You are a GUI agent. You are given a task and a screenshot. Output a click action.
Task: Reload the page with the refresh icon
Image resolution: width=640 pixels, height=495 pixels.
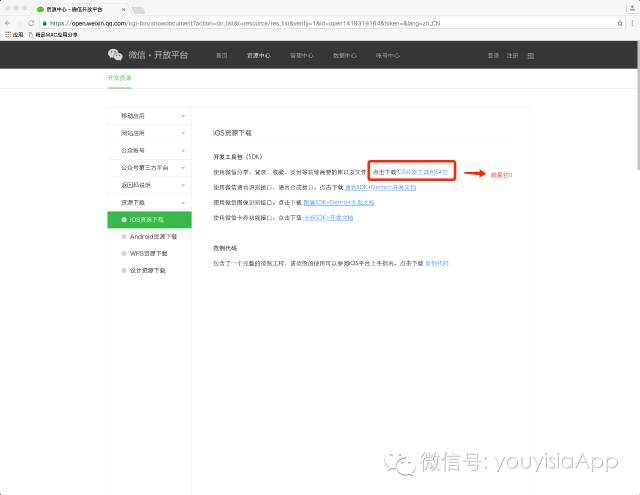coord(31,23)
